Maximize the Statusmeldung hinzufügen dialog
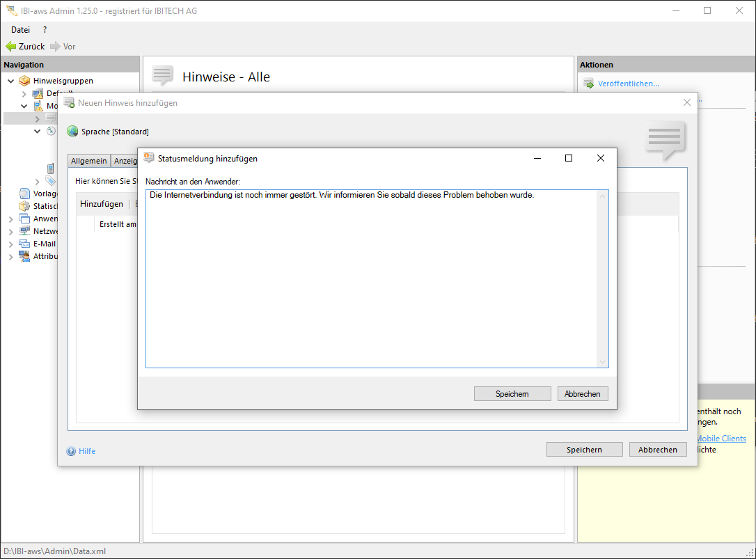The height and width of the screenshot is (559, 756). pos(569,159)
